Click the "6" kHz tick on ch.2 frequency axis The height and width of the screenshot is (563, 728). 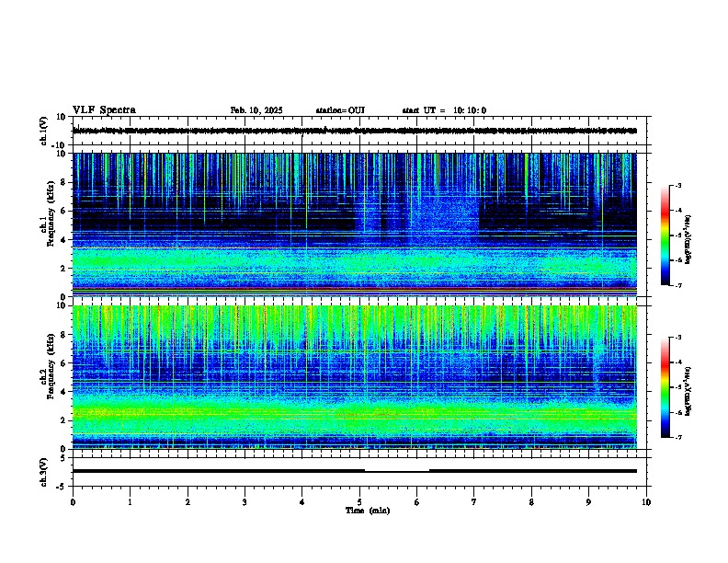tap(63, 363)
